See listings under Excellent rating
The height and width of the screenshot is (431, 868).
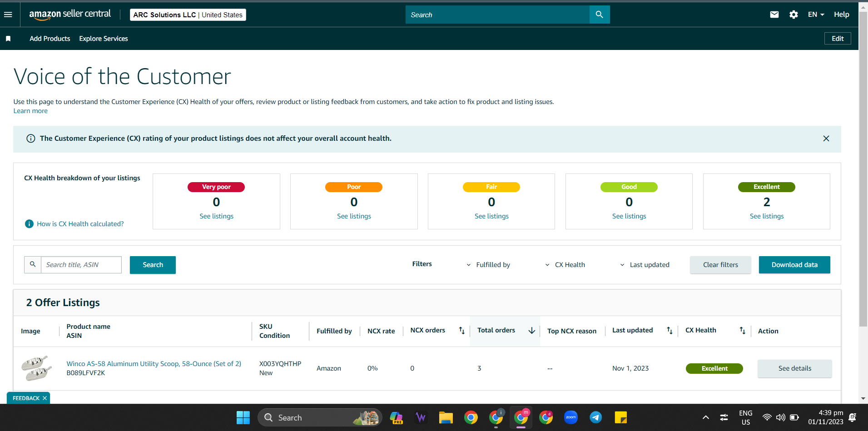click(x=767, y=216)
